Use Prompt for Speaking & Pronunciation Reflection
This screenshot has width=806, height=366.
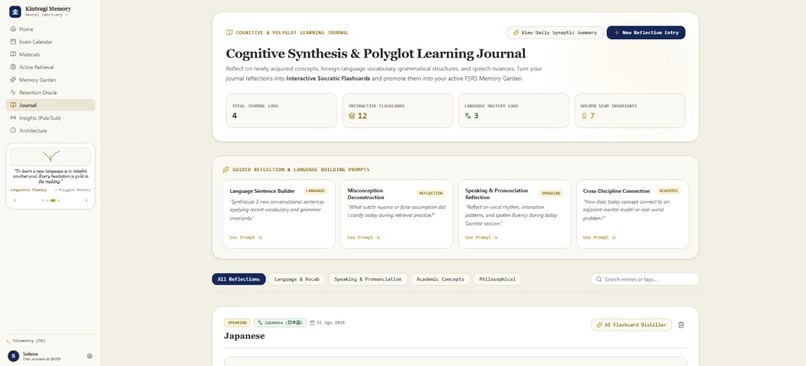coord(481,237)
